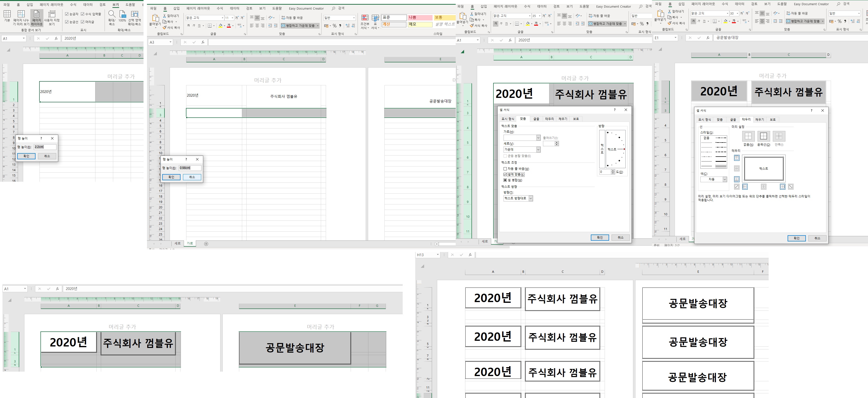Toggle the 눈금선 gridlines checkbox
The width and height of the screenshot is (868, 398).
point(67,22)
